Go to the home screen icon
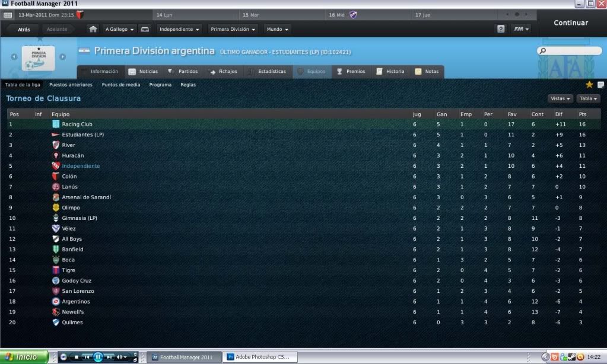Image resolution: width=607 pixels, height=364 pixels. click(x=93, y=29)
